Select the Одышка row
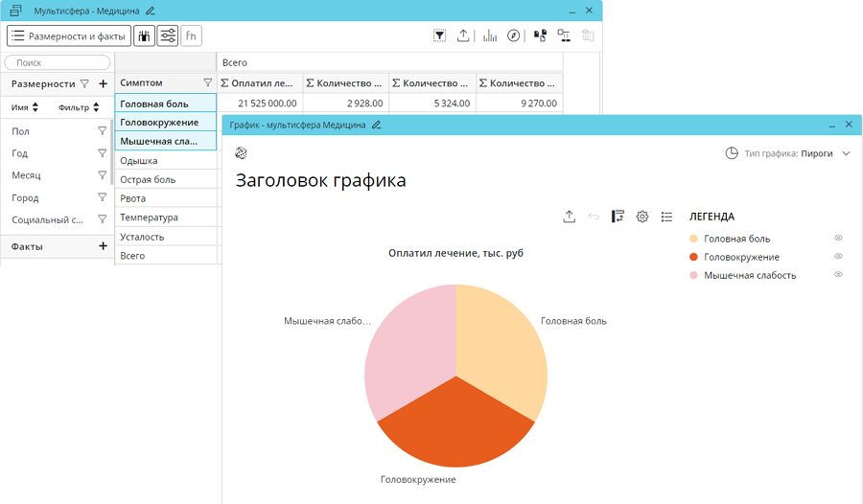The image size is (863, 504). tap(139, 161)
